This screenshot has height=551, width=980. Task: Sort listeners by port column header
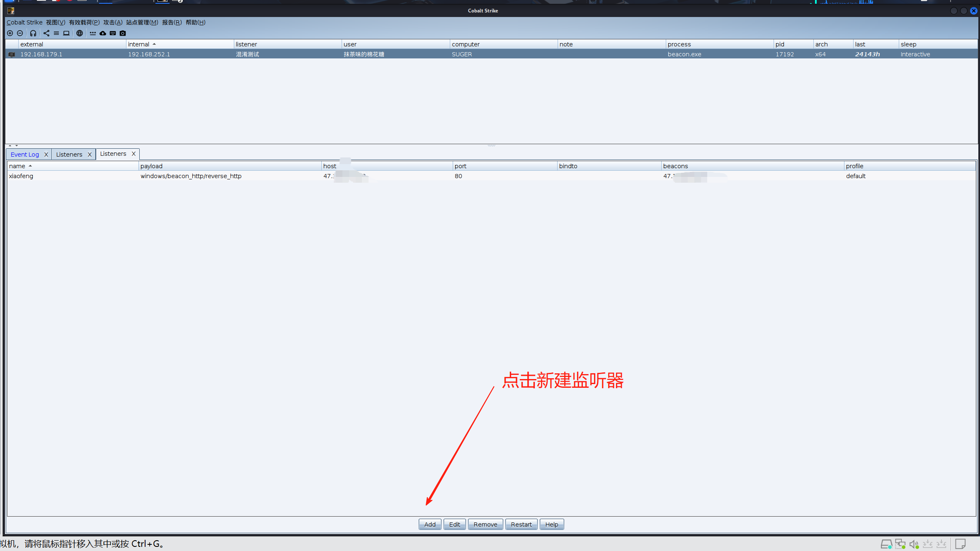click(x=505, y=166)
